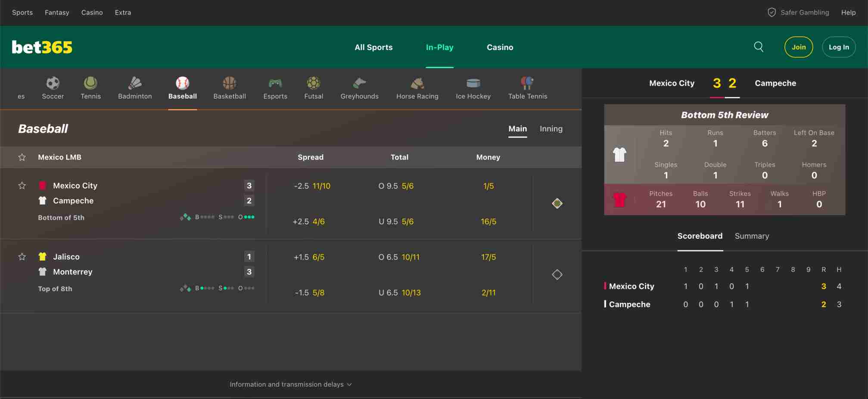Open the Futsal ball icon
Screen dimensions: 868x399
(314, 83)
